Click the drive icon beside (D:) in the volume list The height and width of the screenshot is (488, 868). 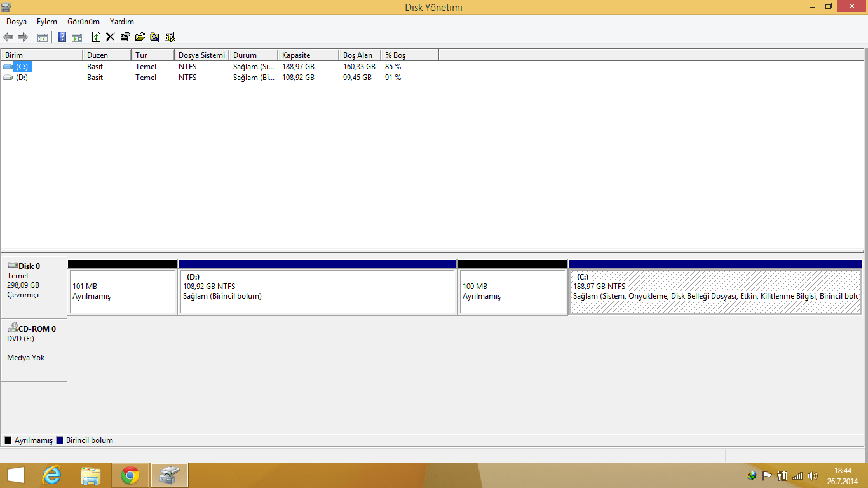pyautogui.click(x=8, y=78)
